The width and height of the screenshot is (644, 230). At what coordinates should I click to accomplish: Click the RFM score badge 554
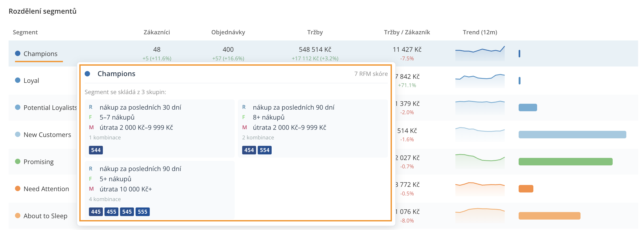[x=265, y=150]
